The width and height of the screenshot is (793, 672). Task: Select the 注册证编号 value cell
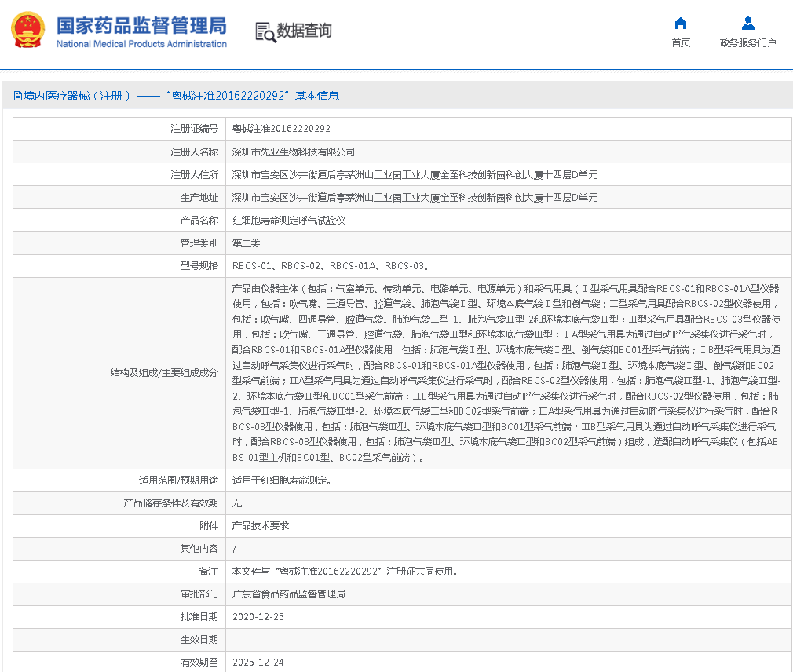pos(281,129)
